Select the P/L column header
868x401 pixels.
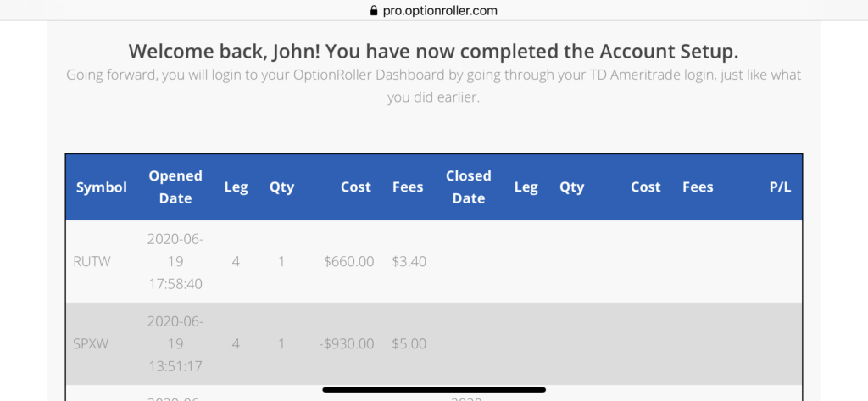click(780, 187)
